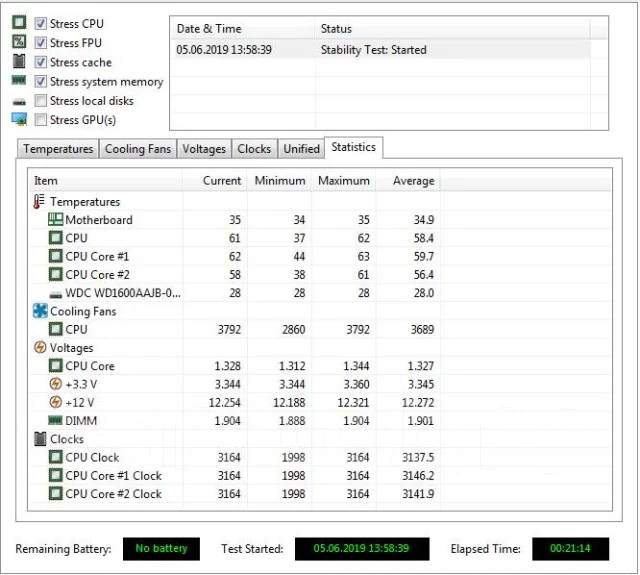This screenshot has width=640, height=575.
Task: Uncheck the Stress FPU checkbox
Action: [40, 42]
